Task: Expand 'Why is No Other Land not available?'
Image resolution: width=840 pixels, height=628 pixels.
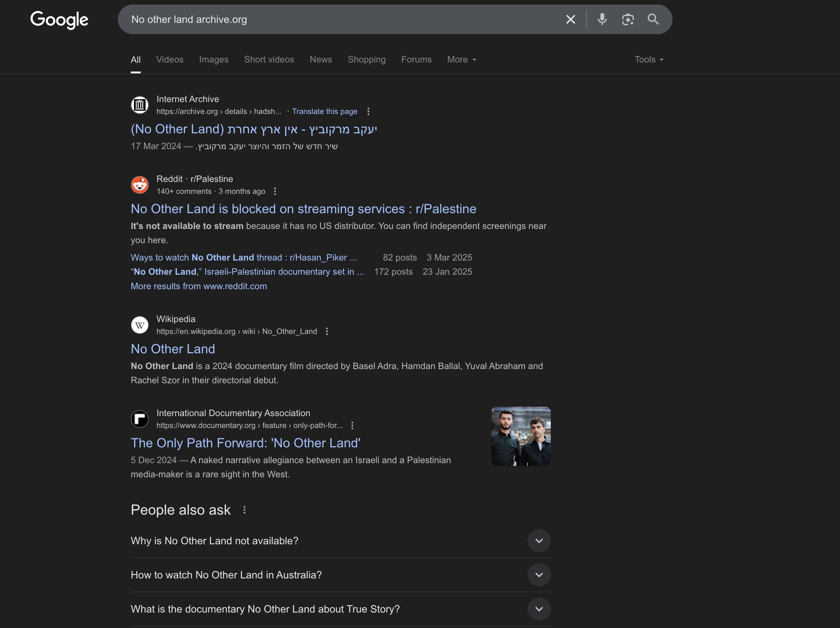Action: 341,541
